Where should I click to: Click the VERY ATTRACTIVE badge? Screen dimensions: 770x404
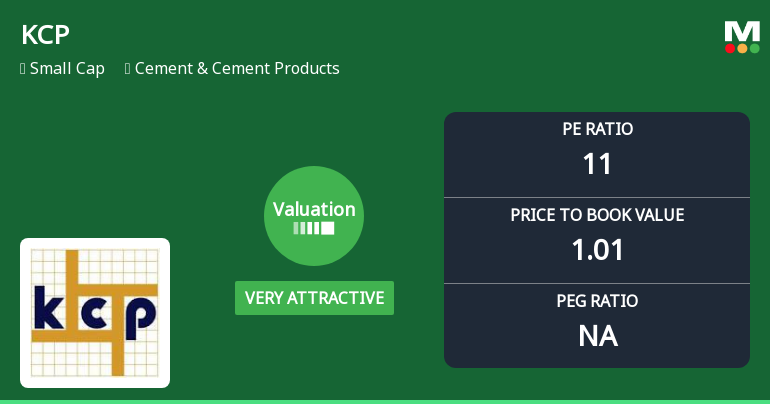[x=314, y=298]
